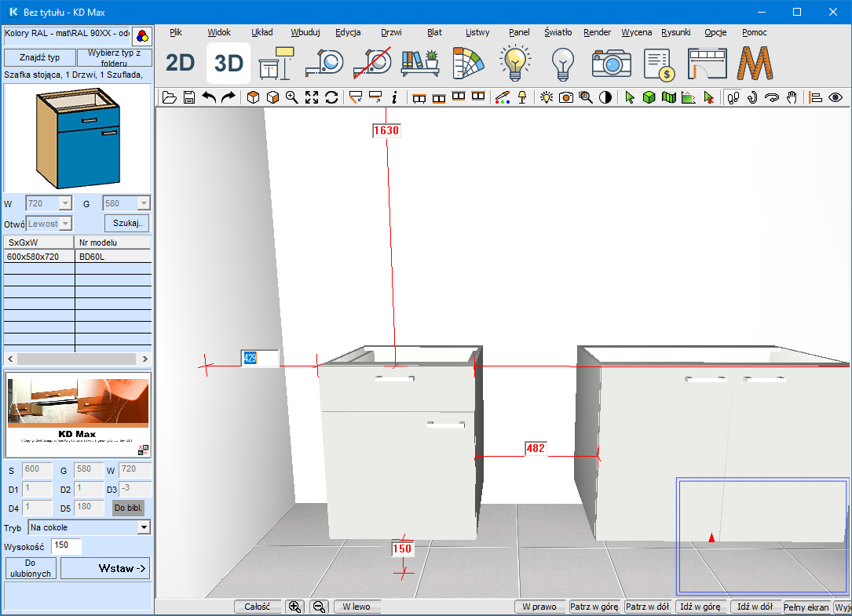This screenshot has width=852, height=616.
Task: Click the orange folding ruler icon
Action: (x=755, y=64)
